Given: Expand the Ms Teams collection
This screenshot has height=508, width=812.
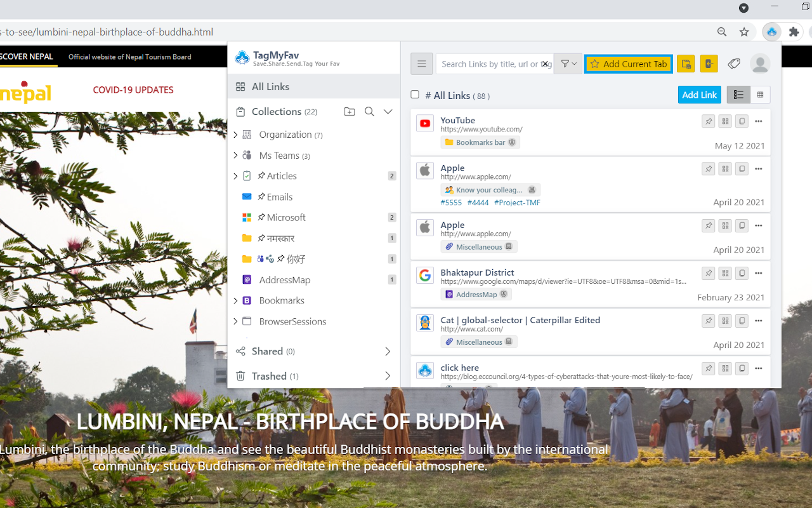Looking at the screenshot, I should (x=235, y=156).
